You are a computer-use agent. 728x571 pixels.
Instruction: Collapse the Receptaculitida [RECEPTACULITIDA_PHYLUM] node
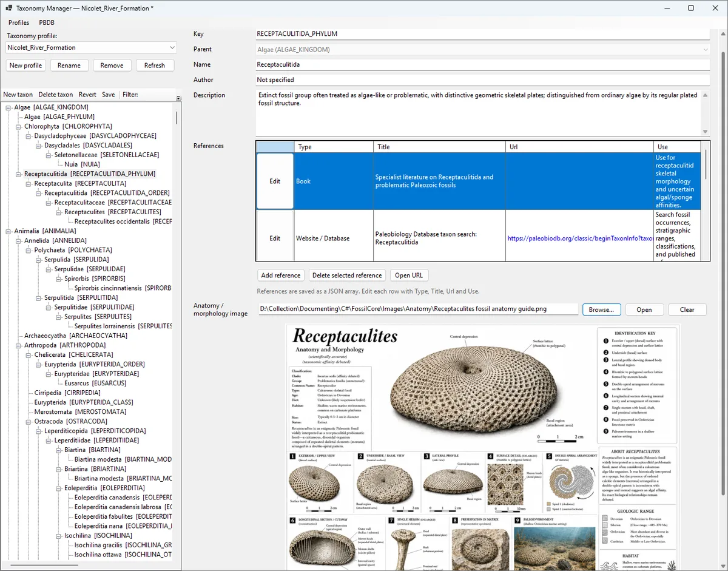coord(18,174)
